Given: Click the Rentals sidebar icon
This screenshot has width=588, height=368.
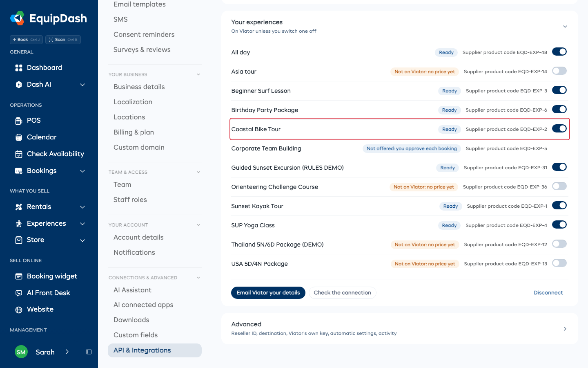Looking at the screenshot, I should pos(18,207).
